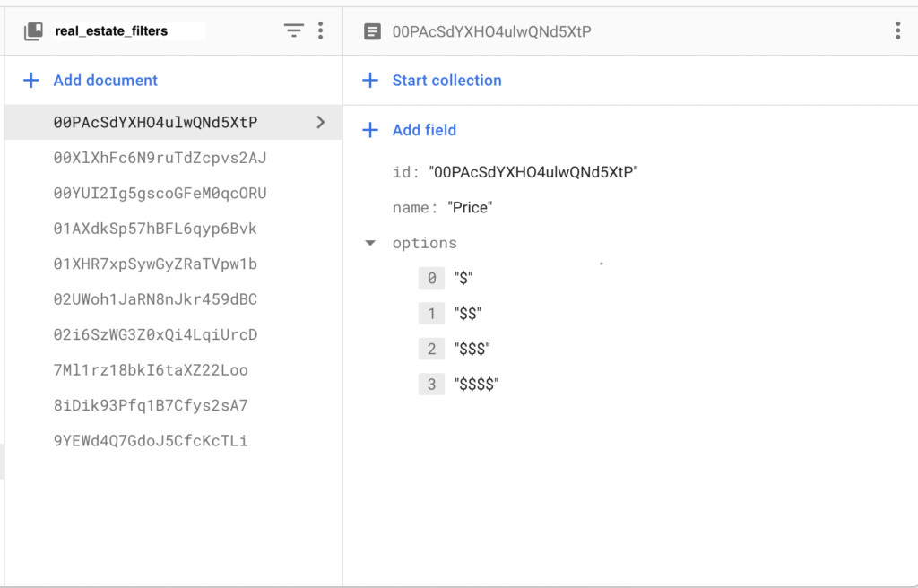Click the plus icon next to Add field
Screen dimensions: 918x588
click(x=370, y=130)
